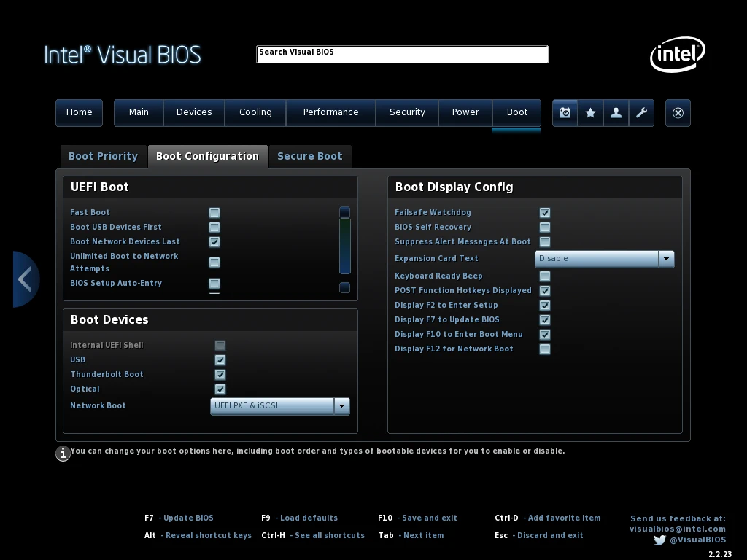The width and height of the screenshot is (747, 560).
Task: Click the camera screenshot icon
Action: [x=565, y=113]
